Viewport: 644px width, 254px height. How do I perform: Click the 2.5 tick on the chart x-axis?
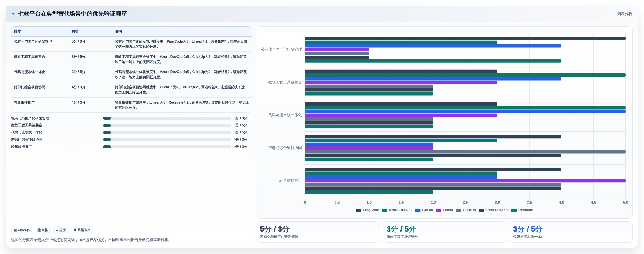[x=465, y=203]
